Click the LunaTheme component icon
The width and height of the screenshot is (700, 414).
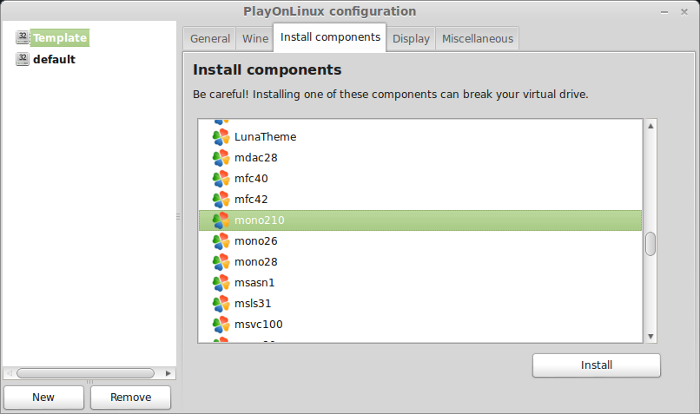pyautogui.click(x=221, y=137)
